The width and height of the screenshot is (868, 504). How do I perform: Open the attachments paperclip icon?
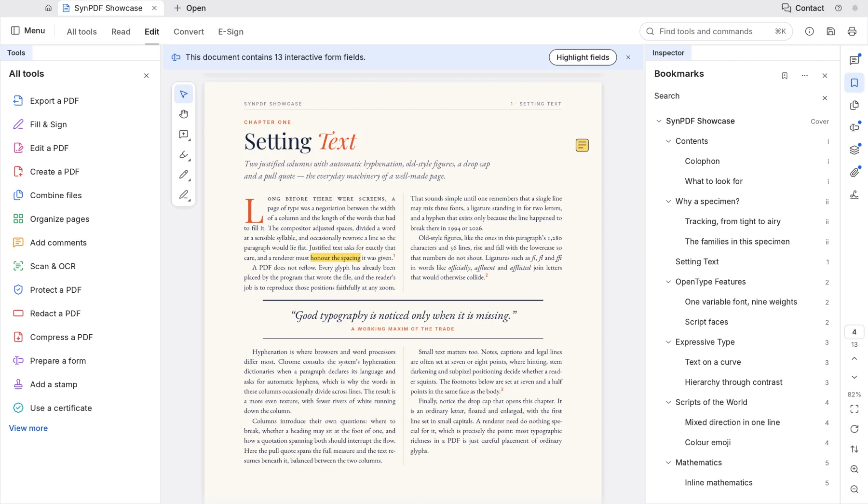tap(854, 172)
